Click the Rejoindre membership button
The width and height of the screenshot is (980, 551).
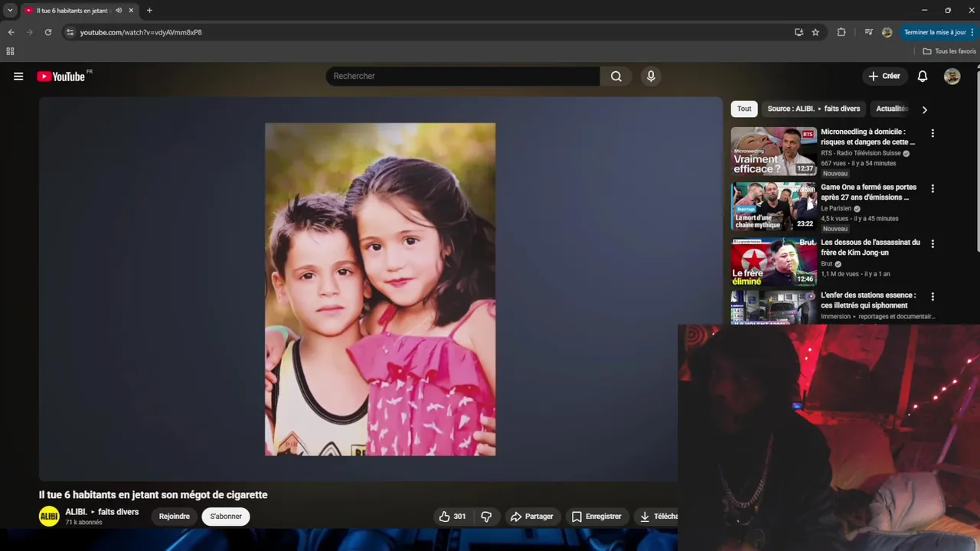(175, 517)
